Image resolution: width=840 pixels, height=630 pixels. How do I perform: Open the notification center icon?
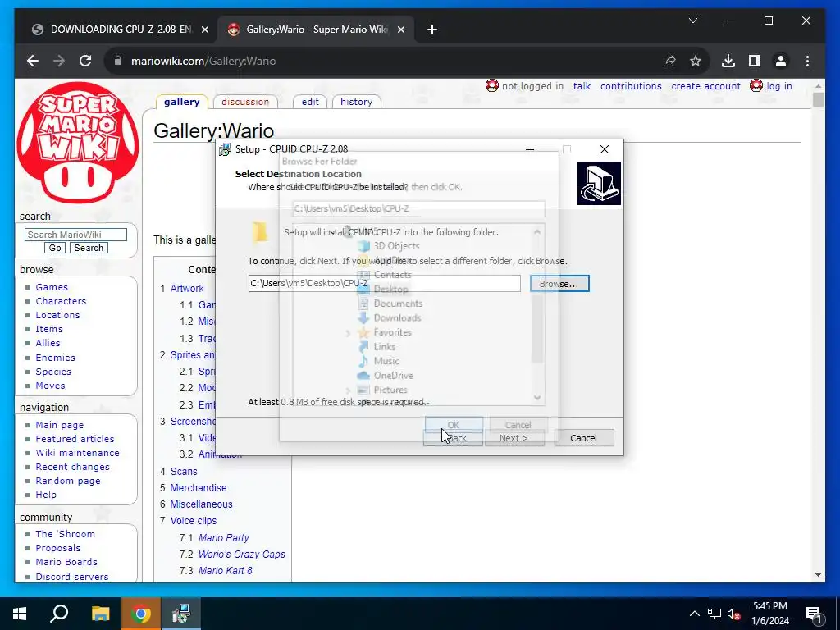pyautogui.click(x=814, y=614)
